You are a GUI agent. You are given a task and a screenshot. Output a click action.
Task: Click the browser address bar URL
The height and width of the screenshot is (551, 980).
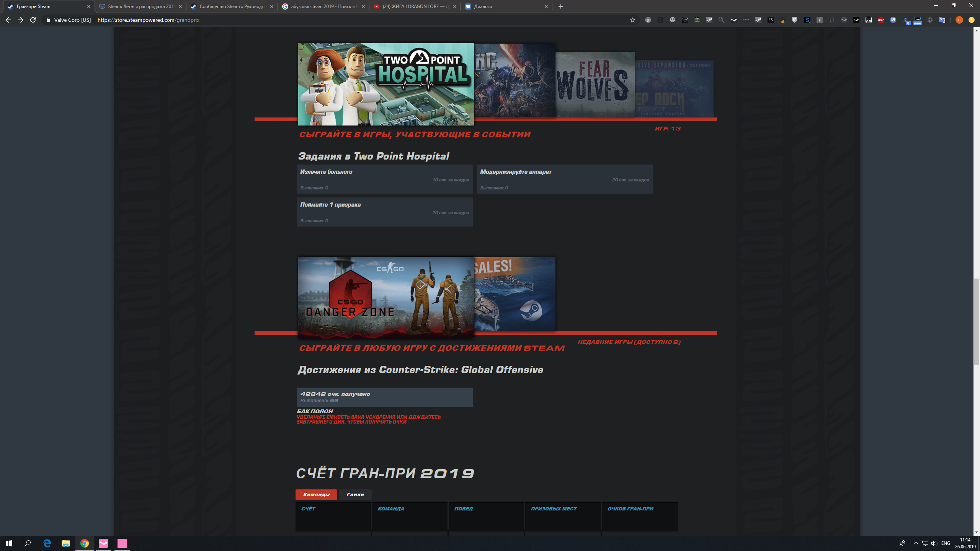point(149,20)
